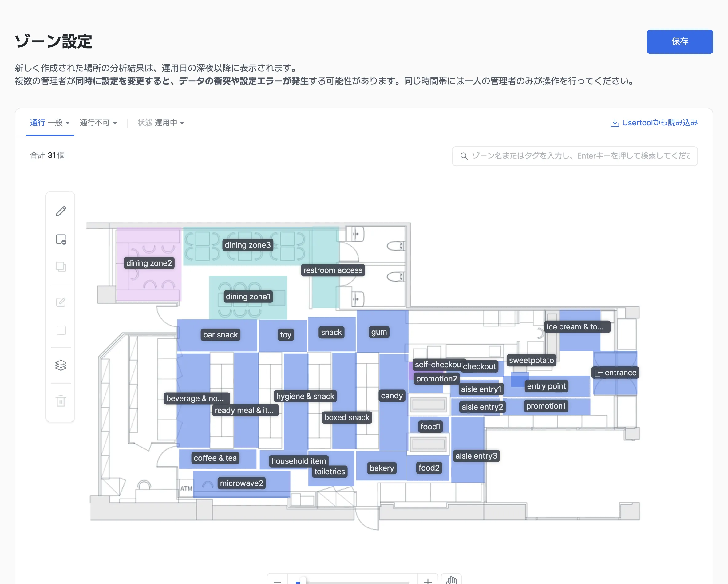
Task: Select the hygiene & snack zone
Action: (305, 396)
